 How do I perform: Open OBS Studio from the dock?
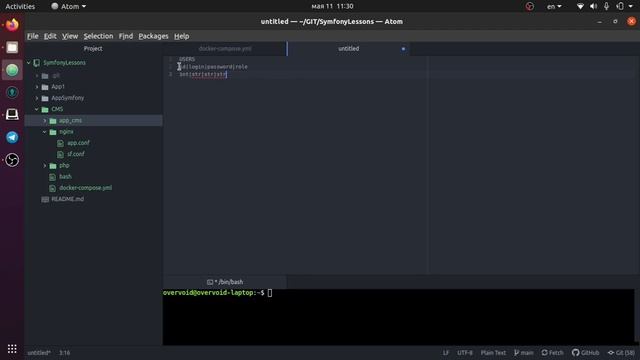click(12, 160)
